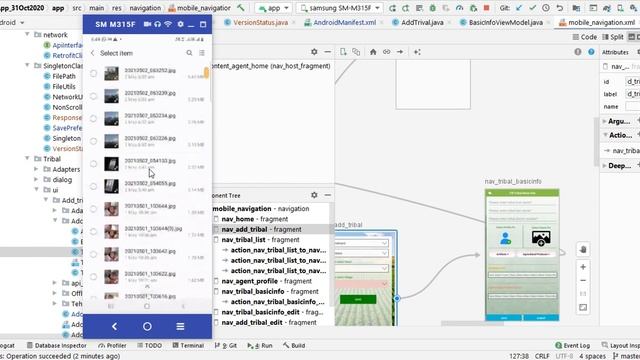The width and height of the screenshot is (640, 360).
Task: Click the warnings indicator icon beside help
Action: tap(578, 52)
